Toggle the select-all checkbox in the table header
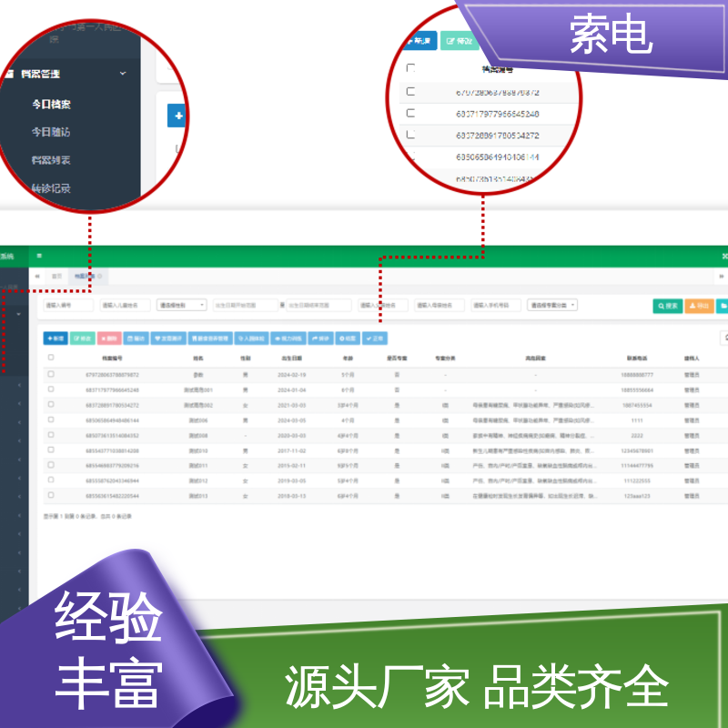The image size is (728, 728). [x=51, y=358]
